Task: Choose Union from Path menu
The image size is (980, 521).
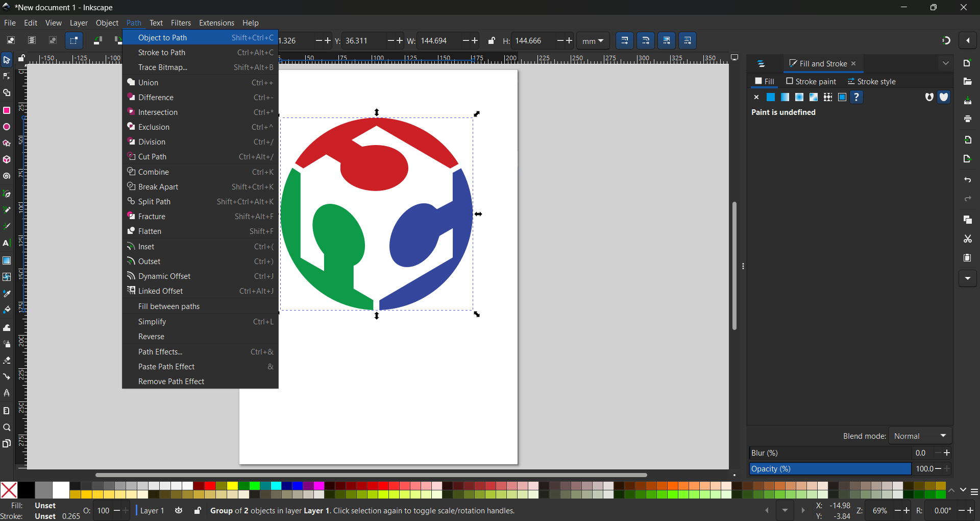Action: 200,82
